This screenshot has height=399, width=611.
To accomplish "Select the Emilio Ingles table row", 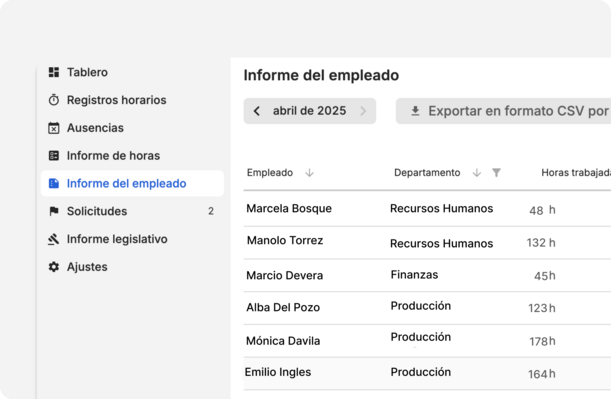I will tap(427, 373).
